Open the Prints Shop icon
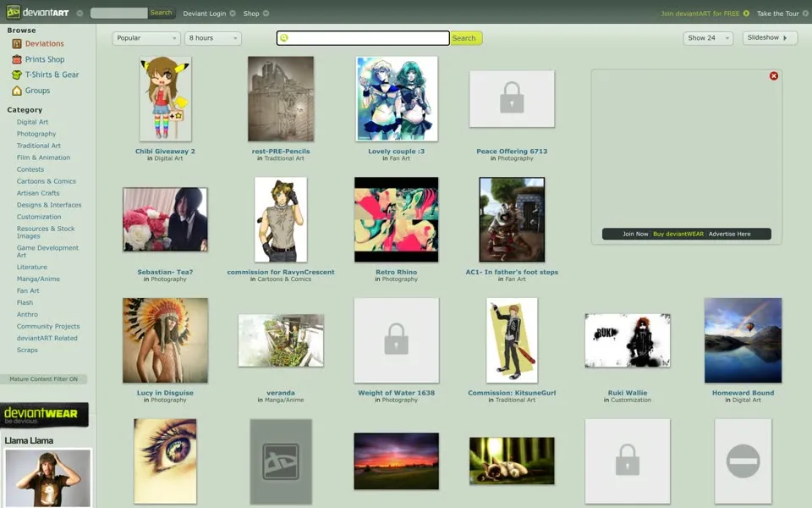 point(17,59)
